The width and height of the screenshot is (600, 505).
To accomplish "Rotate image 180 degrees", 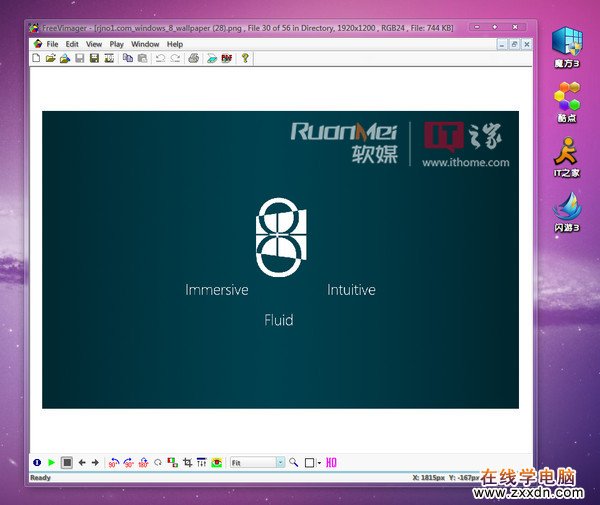I will click(143, 463).
